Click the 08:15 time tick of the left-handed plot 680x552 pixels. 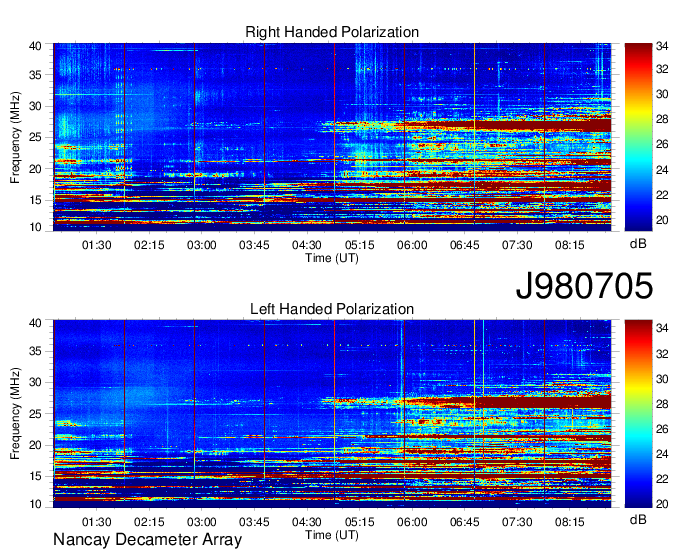click(x=570, y=522)
